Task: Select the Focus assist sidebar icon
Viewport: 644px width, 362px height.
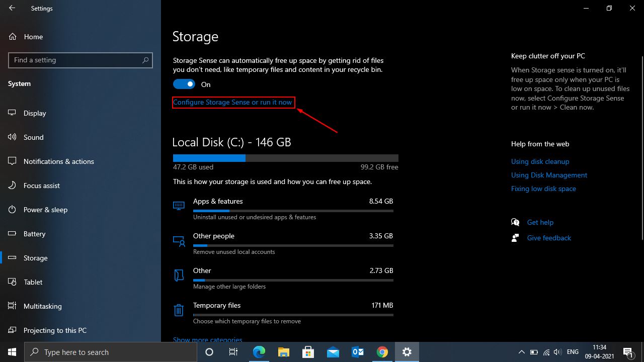Action: (x=11, y=186)
